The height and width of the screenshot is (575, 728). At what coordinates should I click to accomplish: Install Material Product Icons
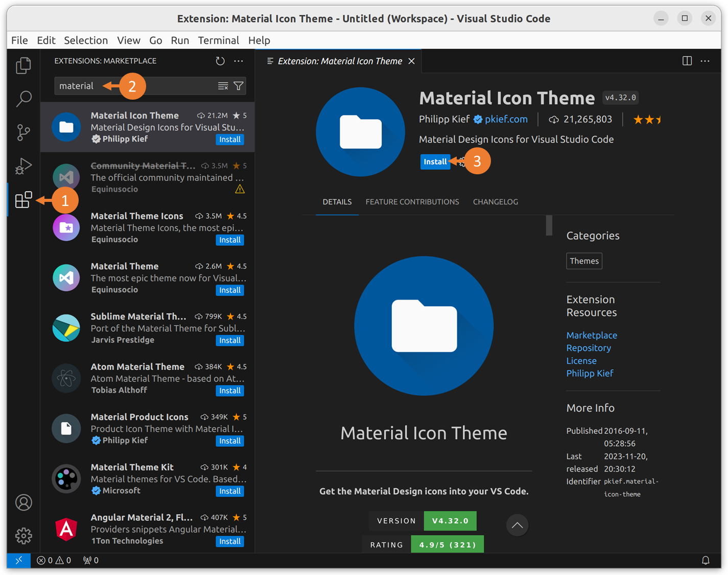pos(230,441)
